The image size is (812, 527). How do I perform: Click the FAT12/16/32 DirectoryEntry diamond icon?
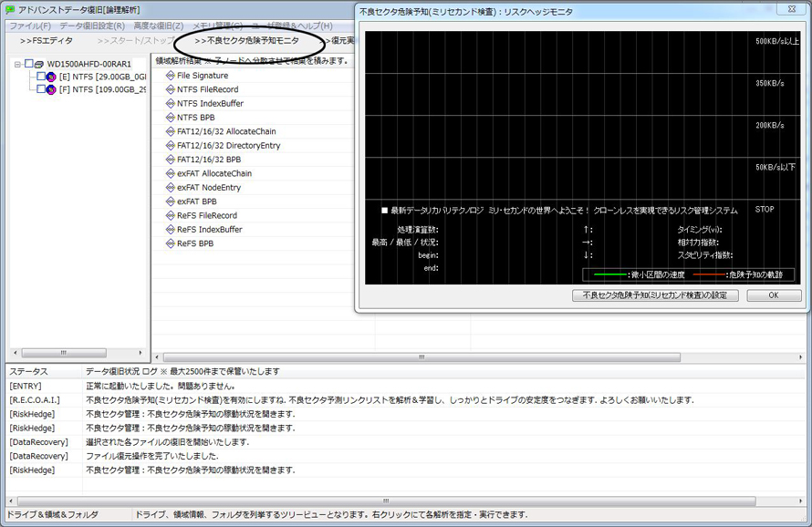pos(171,146)
